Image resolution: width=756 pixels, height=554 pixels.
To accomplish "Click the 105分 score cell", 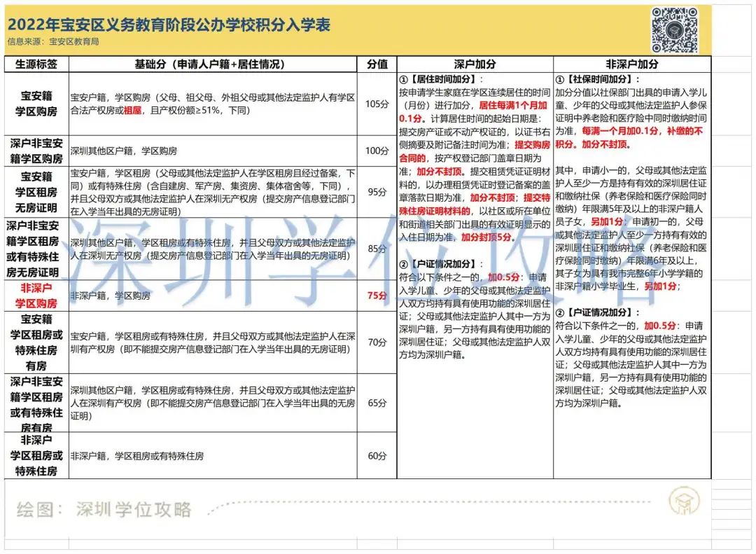I will point(377,104).
